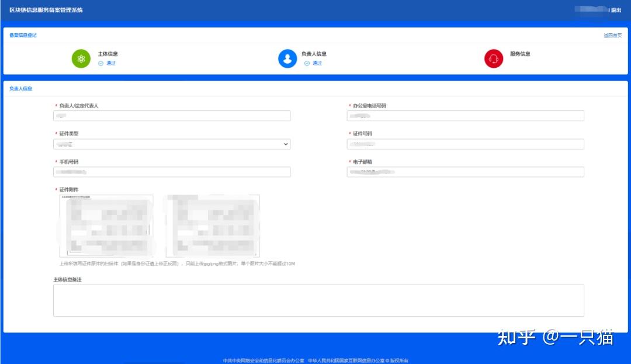Expand the 证件类型 dropdown arrow

[x=286, y=144]
